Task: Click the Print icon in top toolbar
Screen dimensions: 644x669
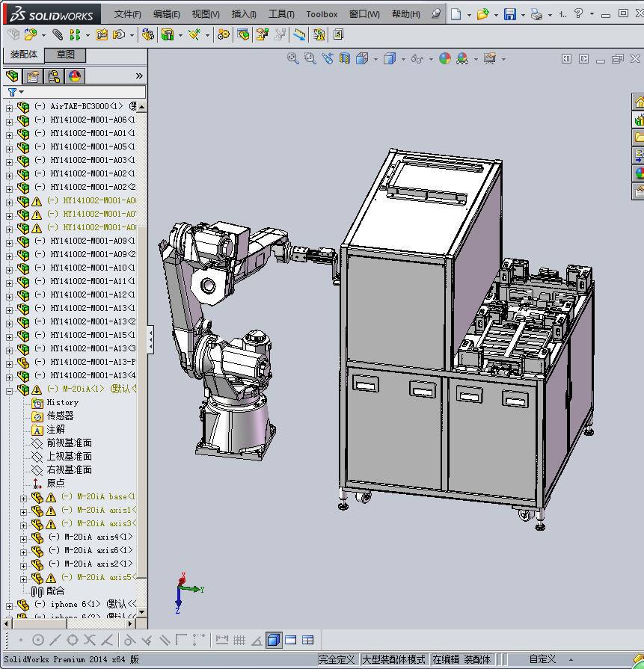Action: tap(536, 14)
